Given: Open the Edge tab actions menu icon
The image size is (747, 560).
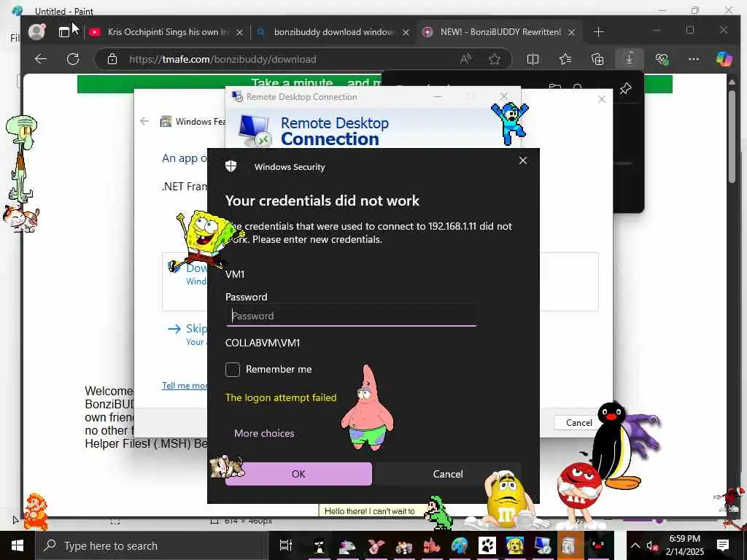Looking at the screenshot, I should click(64, 32).
